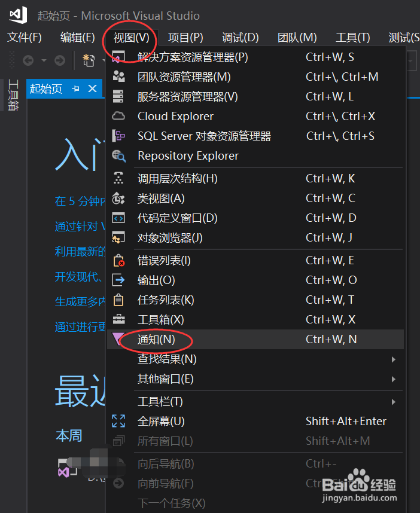Select 服务器资源管理器(V) menu entry
Screen dimensions: 420x513
coord(255,96)
